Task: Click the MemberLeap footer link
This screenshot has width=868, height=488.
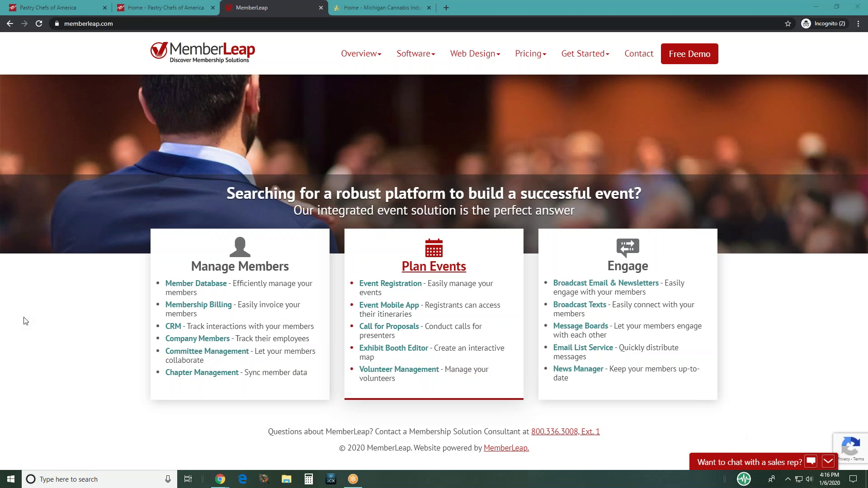Action: click(x=506, y=448)
